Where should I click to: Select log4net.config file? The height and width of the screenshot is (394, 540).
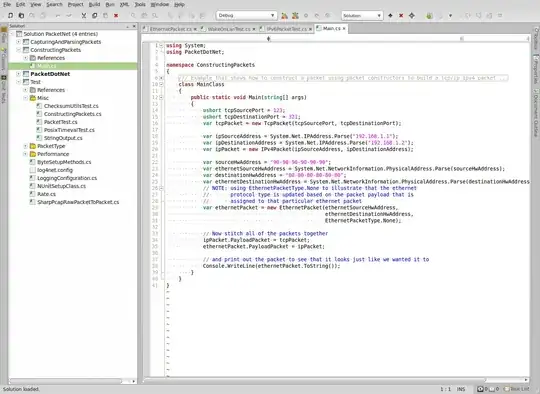pyautogui.click(x=55, y=170)
